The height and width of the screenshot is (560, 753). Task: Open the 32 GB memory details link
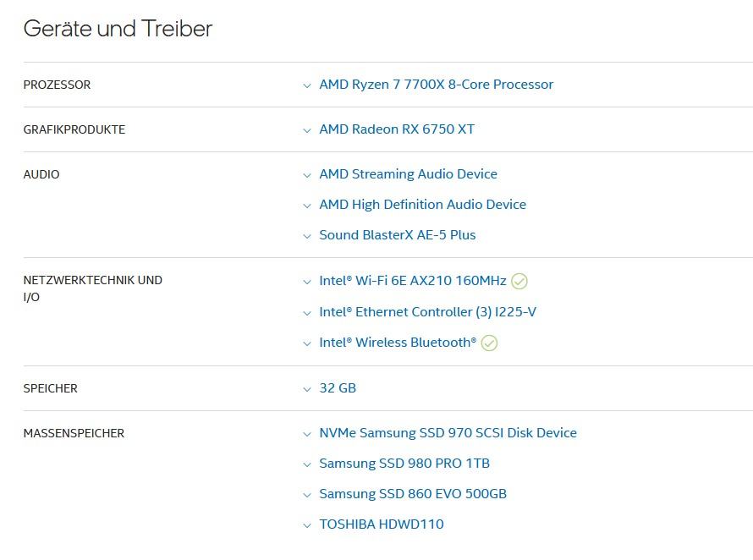tap(338, 388)
